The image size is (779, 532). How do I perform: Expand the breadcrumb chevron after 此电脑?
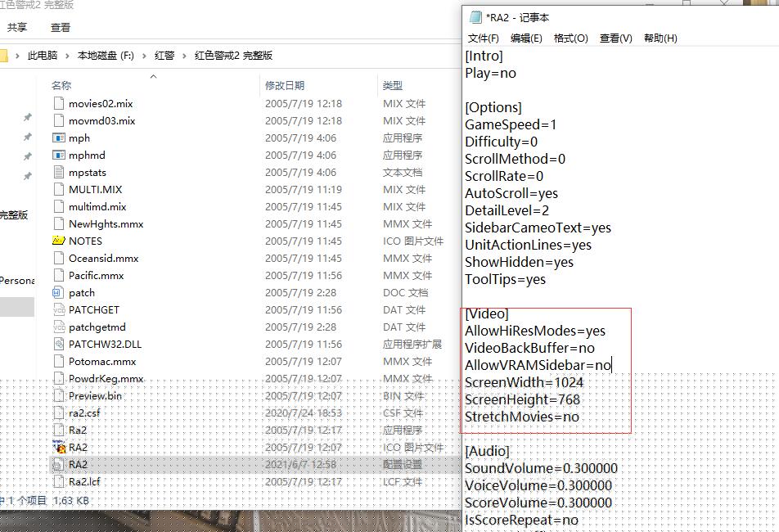pos(68,56)
